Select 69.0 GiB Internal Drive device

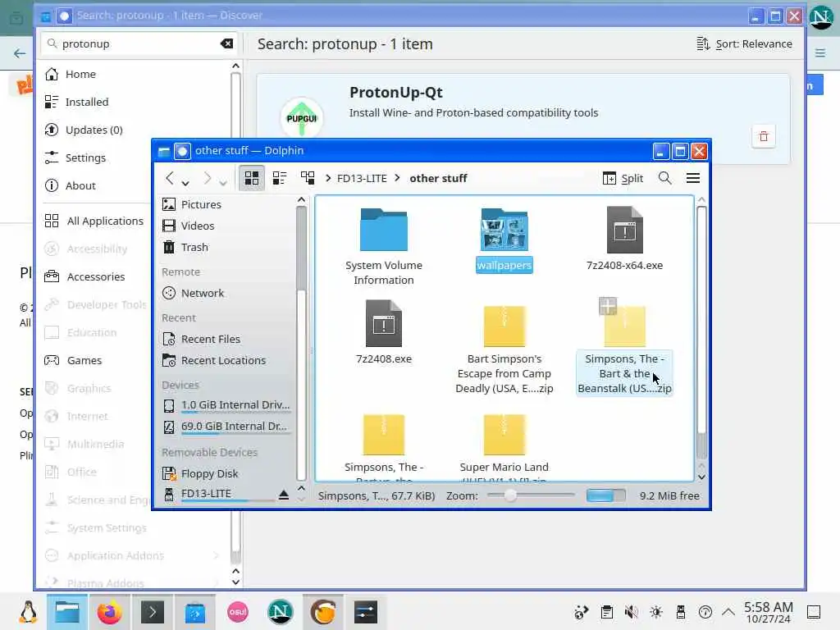coord(226,427)
